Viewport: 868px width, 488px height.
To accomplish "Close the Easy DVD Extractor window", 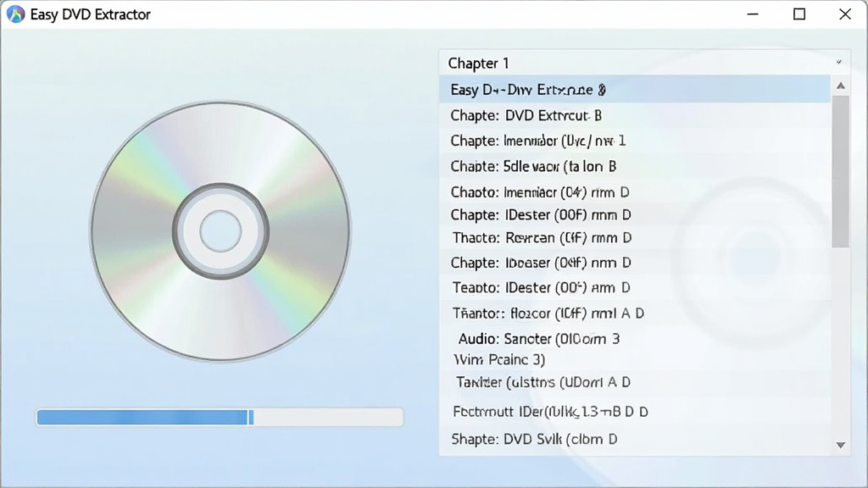I will click(845, 14).
